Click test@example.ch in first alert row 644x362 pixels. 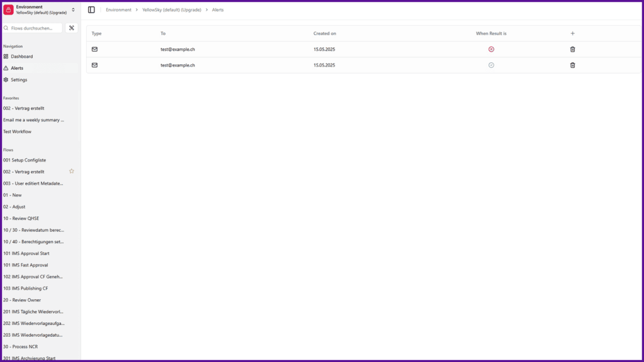(177, 49)
